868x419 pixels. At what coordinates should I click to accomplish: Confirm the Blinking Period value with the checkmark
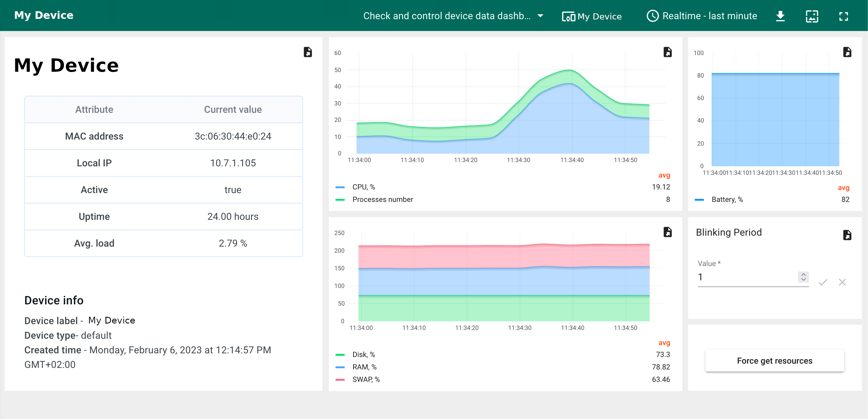(x=823, y=282)
